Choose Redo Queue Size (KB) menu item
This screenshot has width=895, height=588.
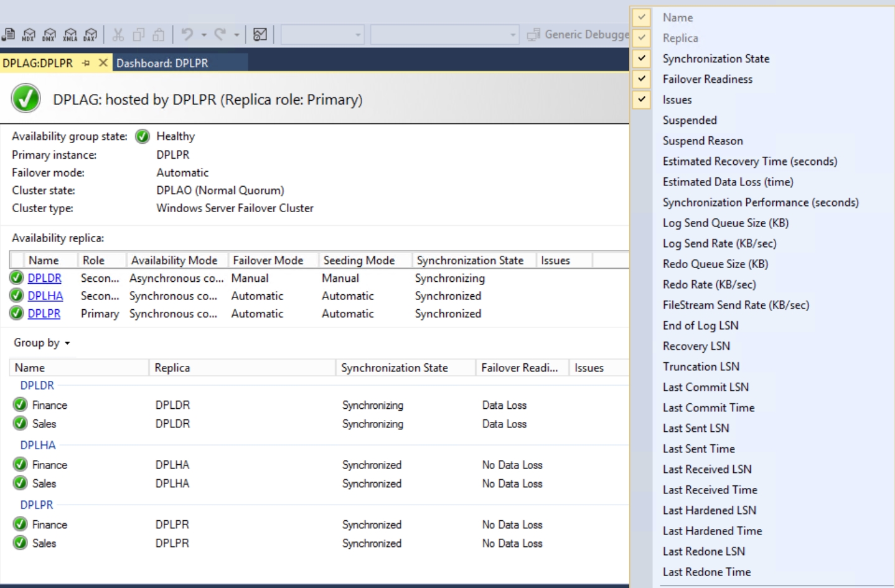pos(715,264)
